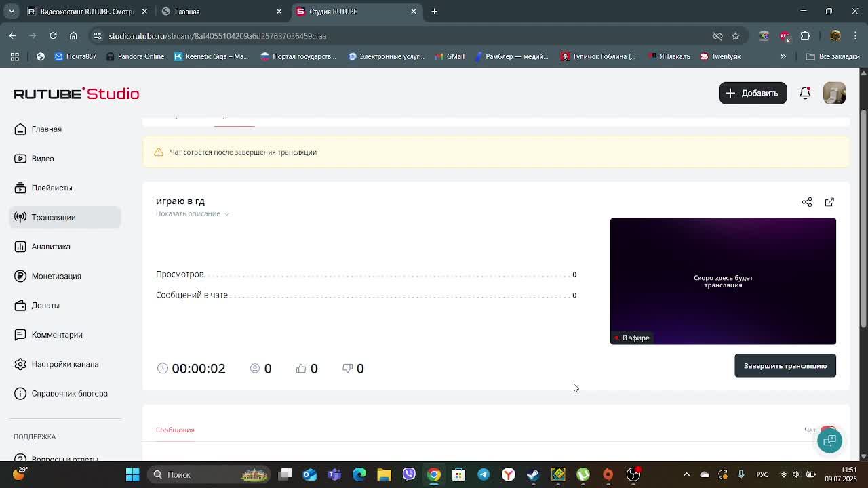Image resolution: width=868 pixels, height=488 pixels.
Task: Open Steam from the taskbar
Action: point(533,474)
